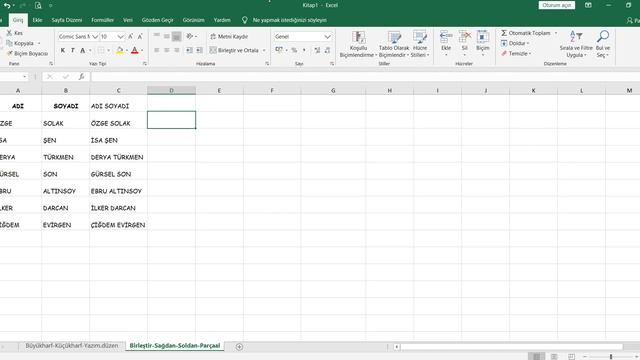This screenshot has height=360, width=640.
Task: Open the Gözden Geçir tab
Action: (x=158, y=20)
